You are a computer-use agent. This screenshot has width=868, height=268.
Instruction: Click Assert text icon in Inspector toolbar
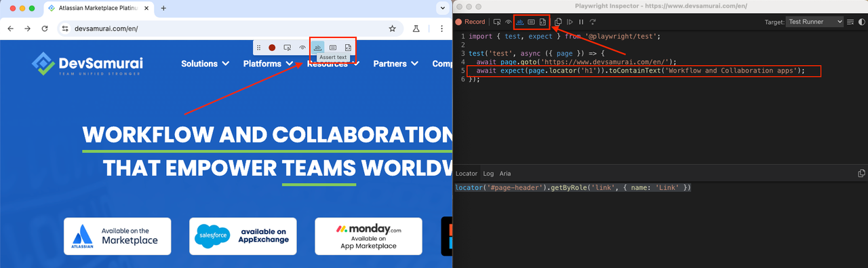[x=520, y=22]
